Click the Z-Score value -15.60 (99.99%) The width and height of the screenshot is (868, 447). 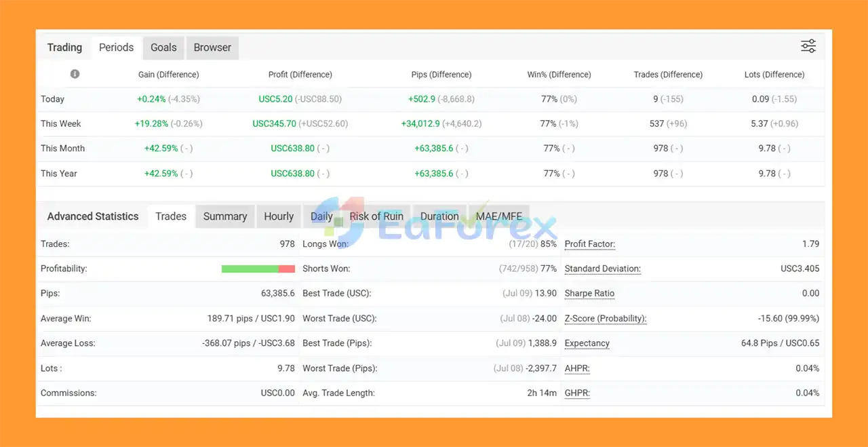(789, 318)
